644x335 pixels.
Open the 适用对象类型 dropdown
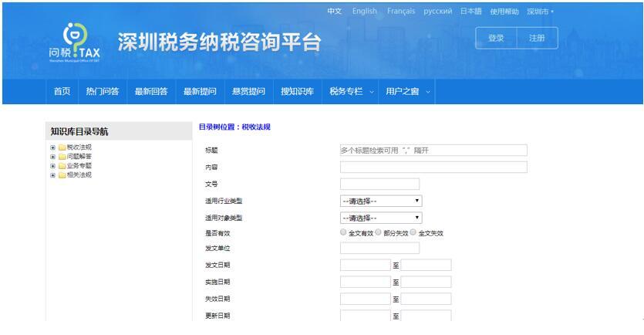click(380, 218)
